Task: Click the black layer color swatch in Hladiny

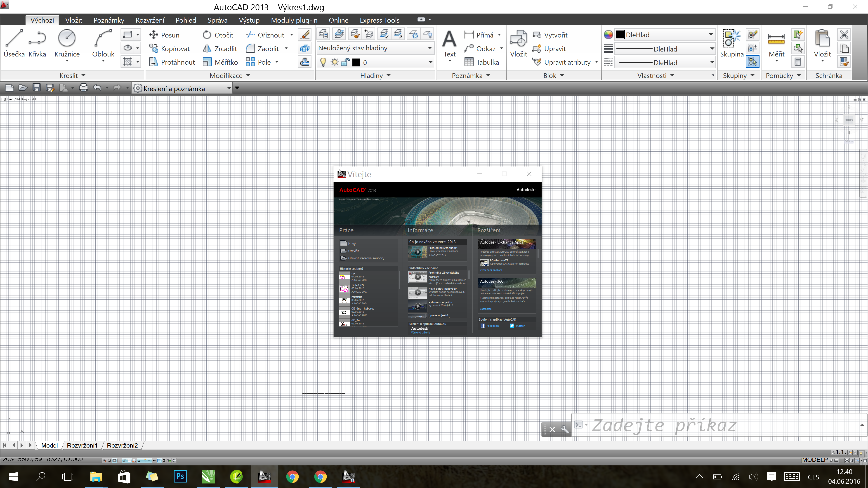Action: tap(356, 62)
